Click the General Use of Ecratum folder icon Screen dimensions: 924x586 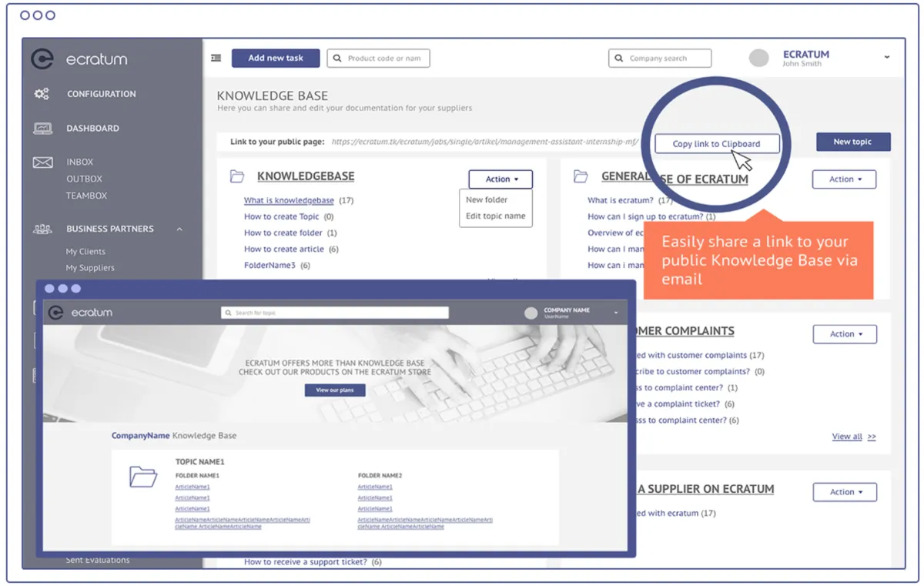tap(581, 177)
